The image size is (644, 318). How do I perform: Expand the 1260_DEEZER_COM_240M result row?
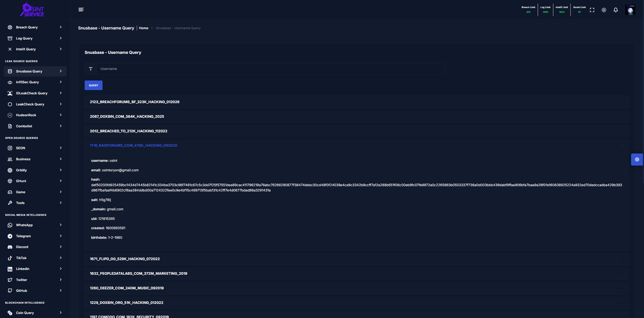coord(357,288)
